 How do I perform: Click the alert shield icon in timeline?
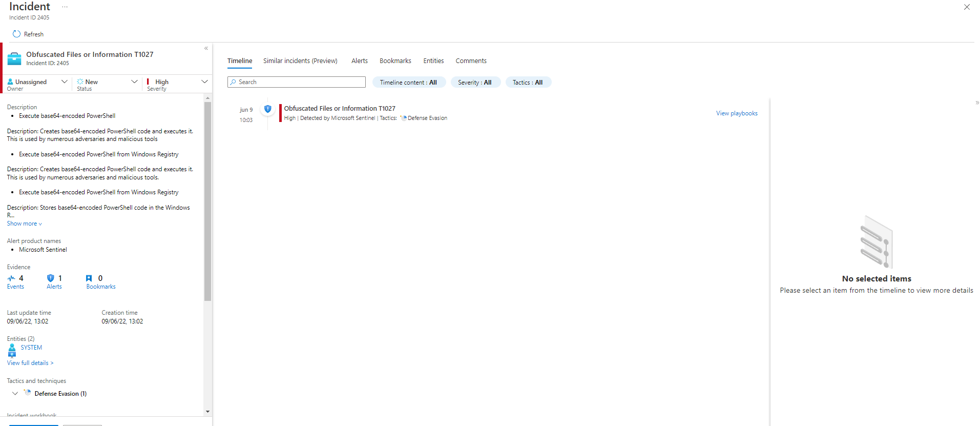pos(267,109)
